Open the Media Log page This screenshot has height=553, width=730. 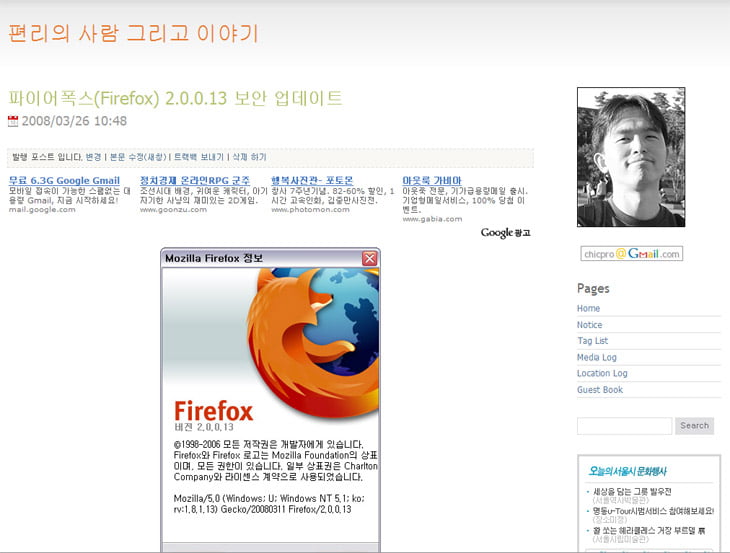pos(596,357)
